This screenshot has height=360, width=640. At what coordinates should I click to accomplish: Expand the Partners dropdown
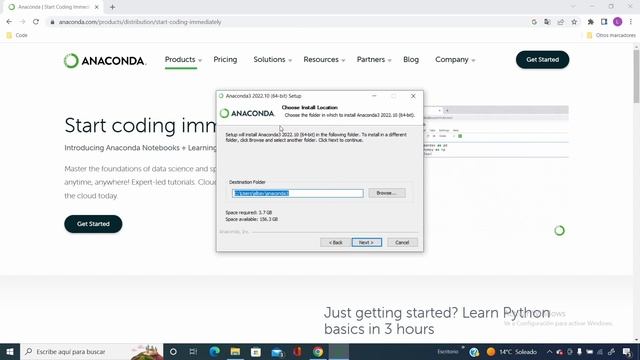[374, 60]
